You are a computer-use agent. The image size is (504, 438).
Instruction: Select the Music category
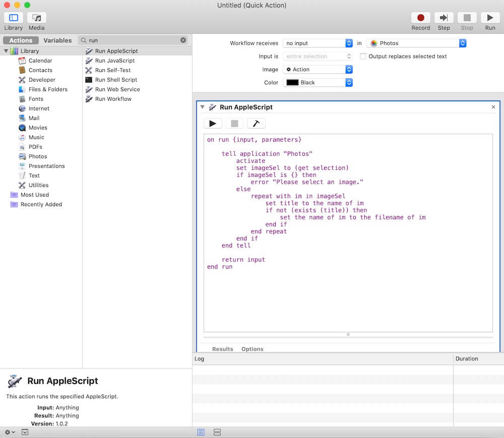coord(36,137)
